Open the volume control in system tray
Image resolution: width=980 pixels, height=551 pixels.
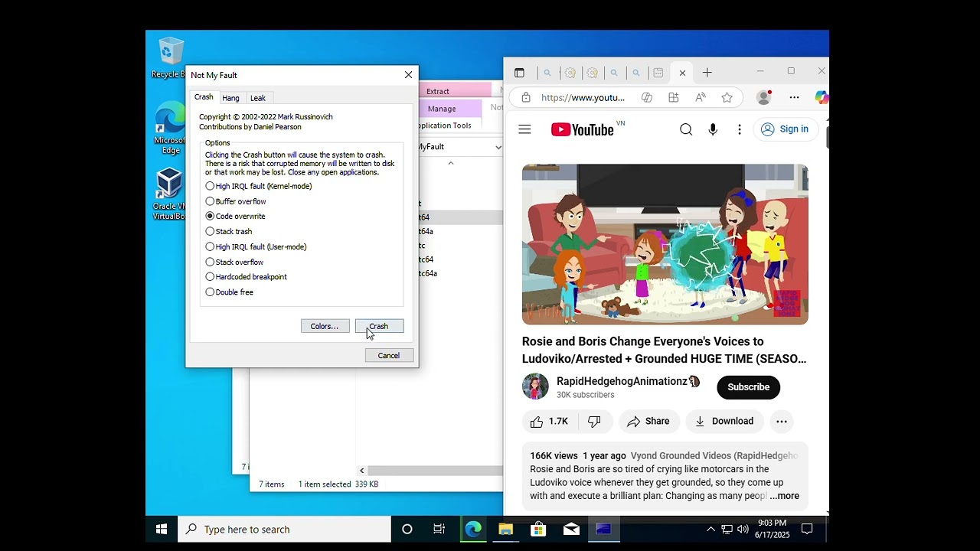coord(743,529)
